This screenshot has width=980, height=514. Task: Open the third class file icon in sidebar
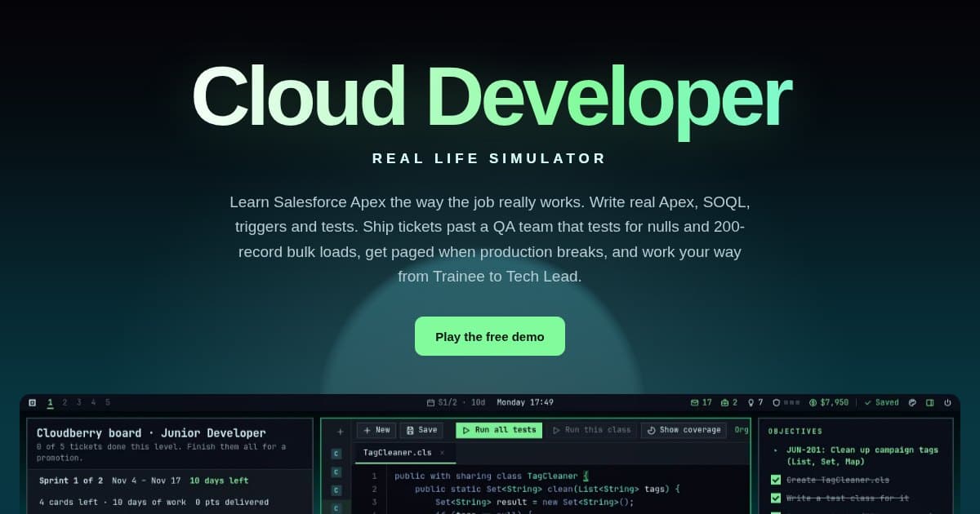(x=336, y=490)
